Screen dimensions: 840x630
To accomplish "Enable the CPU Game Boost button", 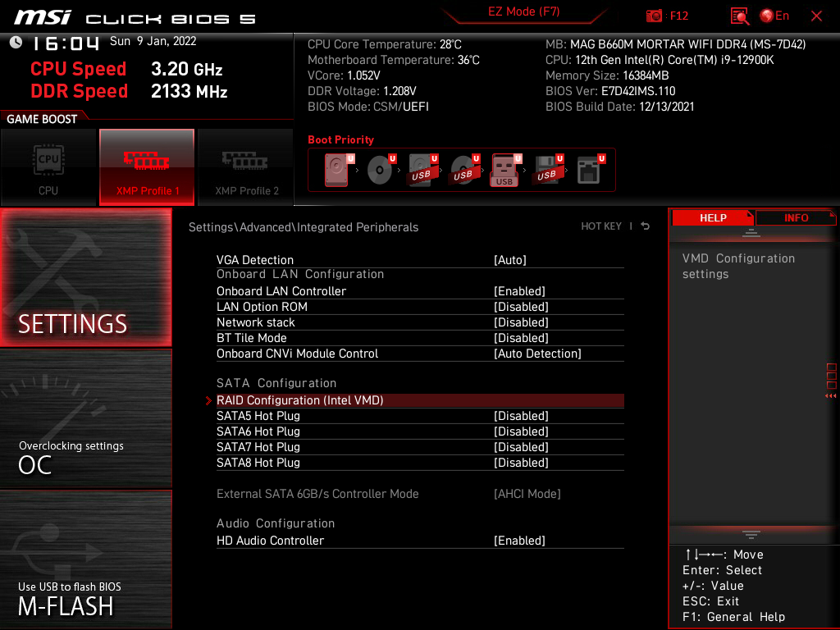I will pos(48,167).
